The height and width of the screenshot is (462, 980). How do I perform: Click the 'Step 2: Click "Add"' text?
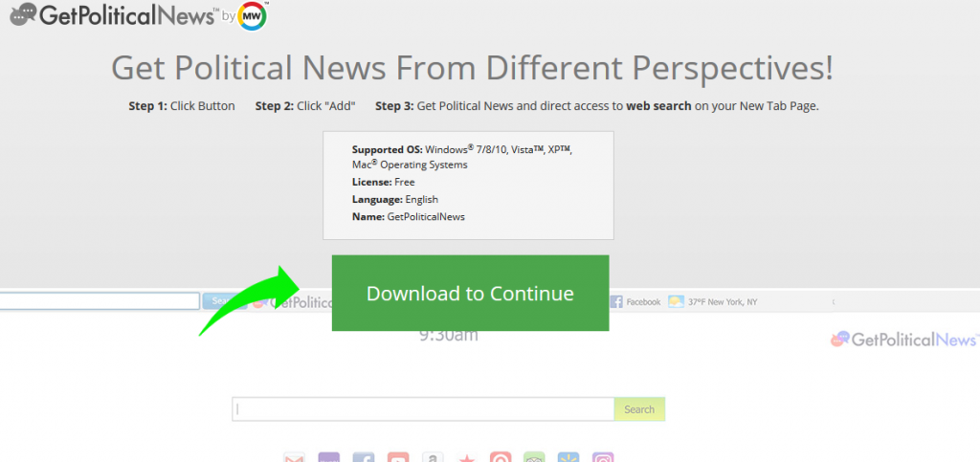[x=305, y=106]
